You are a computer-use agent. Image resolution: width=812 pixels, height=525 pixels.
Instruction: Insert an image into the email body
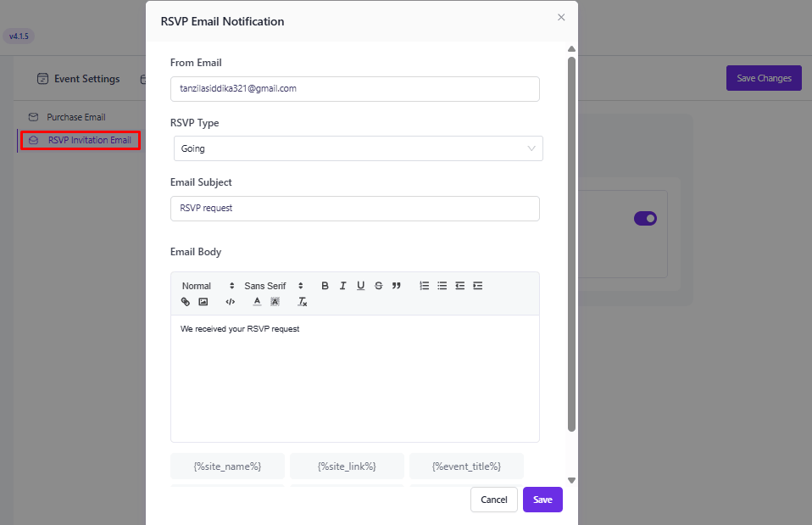(203, 302)
